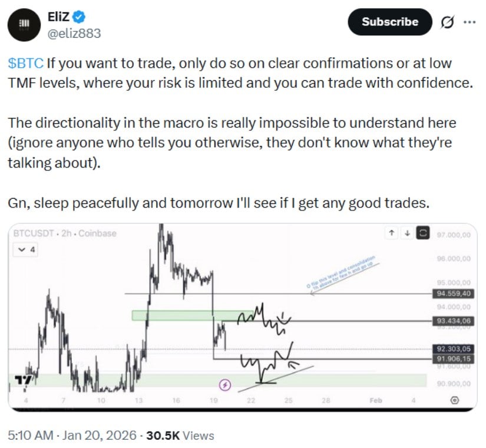Click the dark square chart icon
Image resolution: width=486 pixels, height=448 pixels.
click(422, 233)
